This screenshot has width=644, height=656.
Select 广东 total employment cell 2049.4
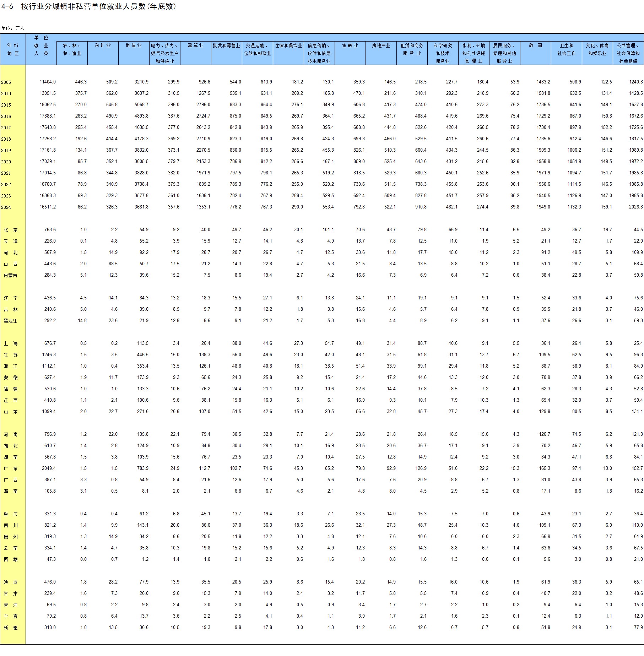pos(49,468)
